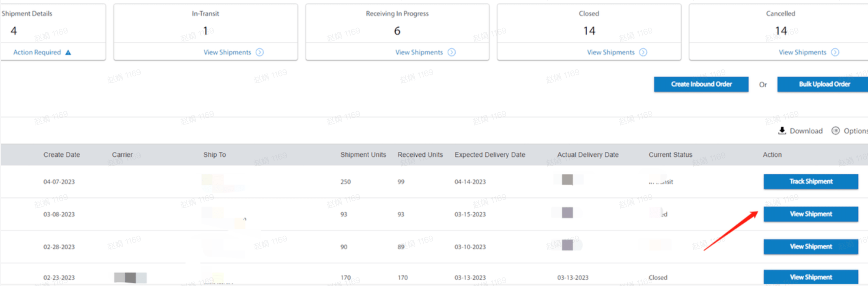868x286 pixels.
Task: Click View Shipment for 03-08-2023 order
Action: point(810,214)
